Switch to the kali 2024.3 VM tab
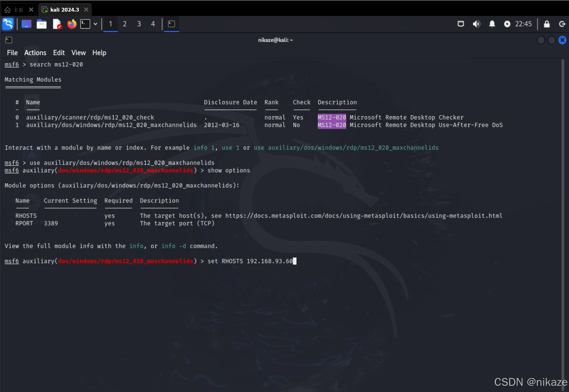 click(64, 10)
